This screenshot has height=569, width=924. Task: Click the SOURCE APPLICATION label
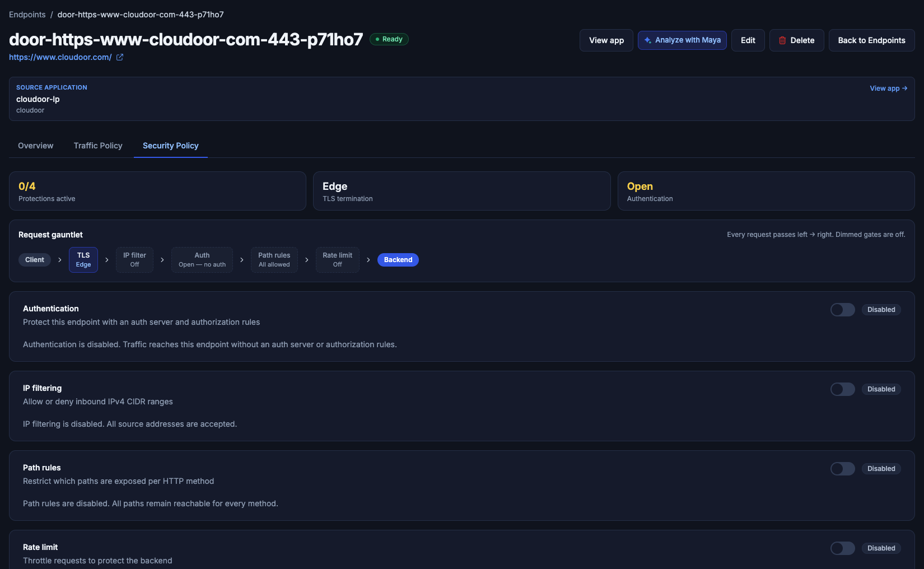(x=52, y=87)
